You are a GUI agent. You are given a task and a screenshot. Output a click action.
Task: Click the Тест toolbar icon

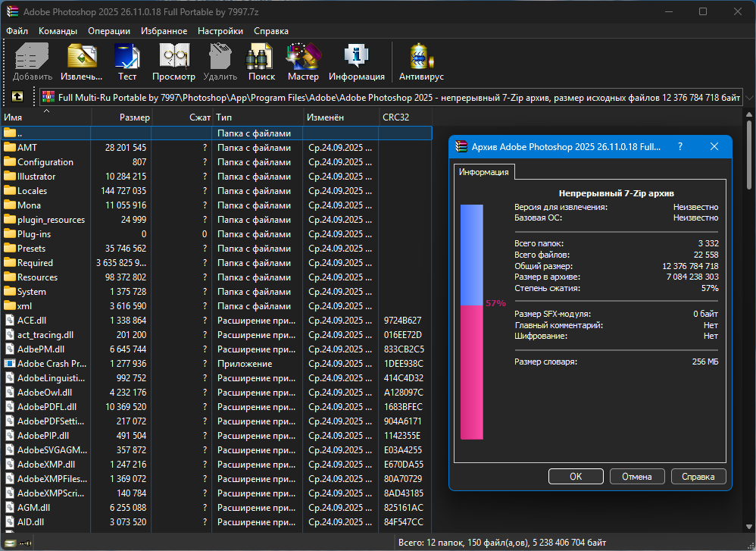point(127,61)
